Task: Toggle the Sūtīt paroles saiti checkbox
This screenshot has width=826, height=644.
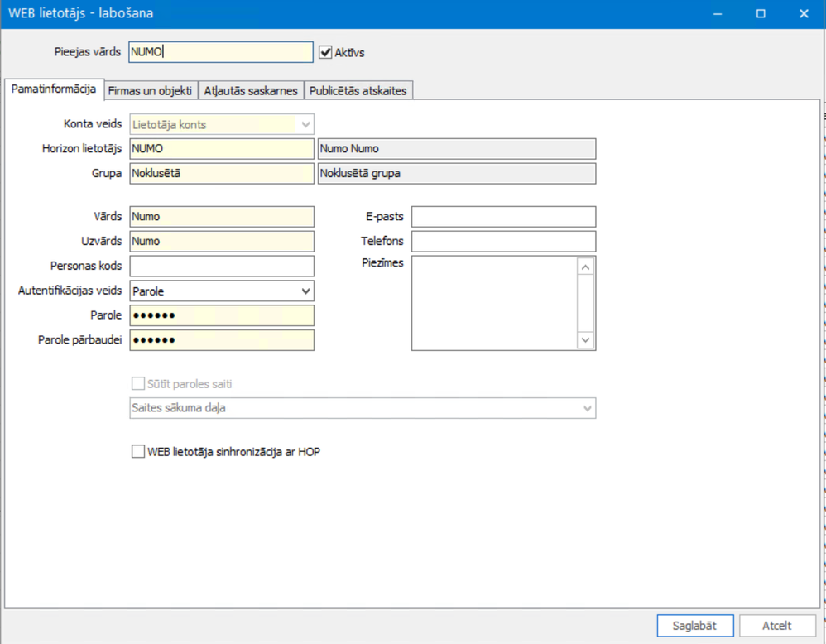Action: [138, 383]
